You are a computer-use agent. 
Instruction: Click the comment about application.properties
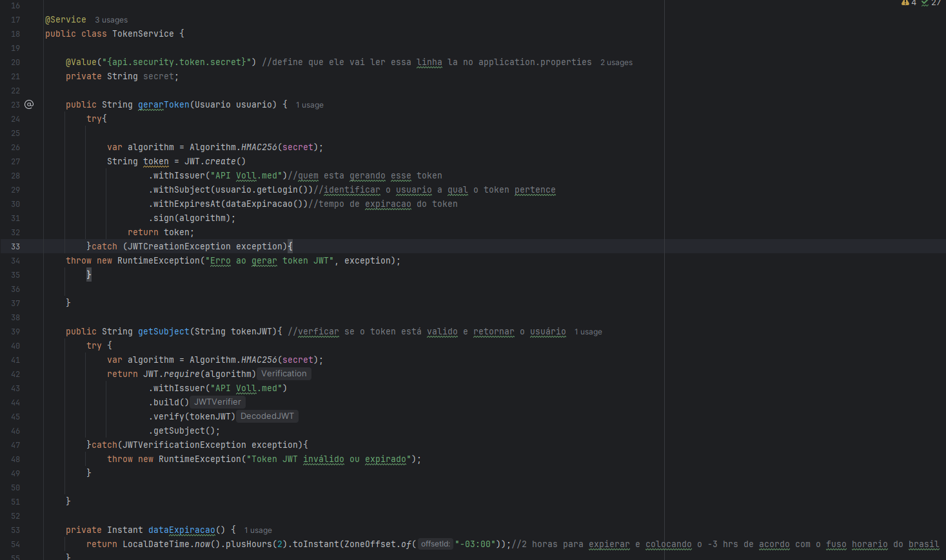[427, 62]
